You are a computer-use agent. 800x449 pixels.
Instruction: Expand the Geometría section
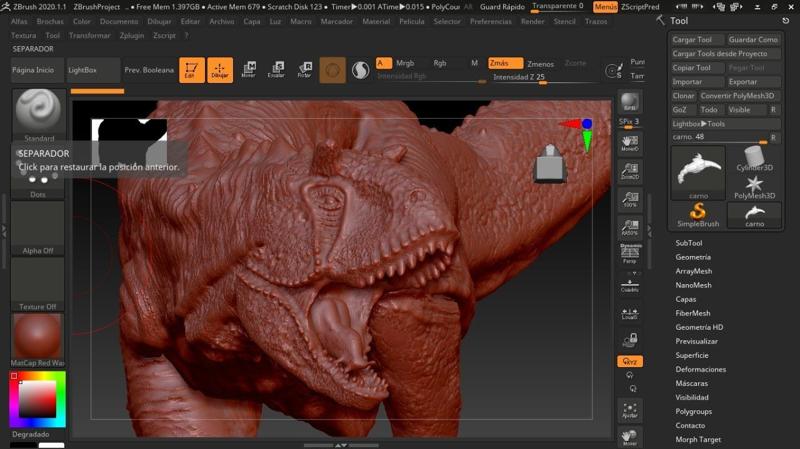[x=693, y=257]
